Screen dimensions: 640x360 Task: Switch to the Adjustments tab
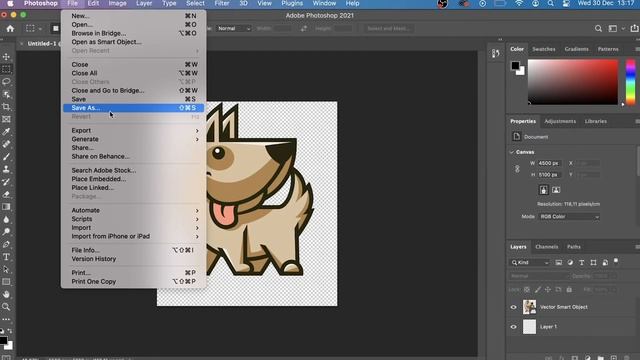[560, 121]
